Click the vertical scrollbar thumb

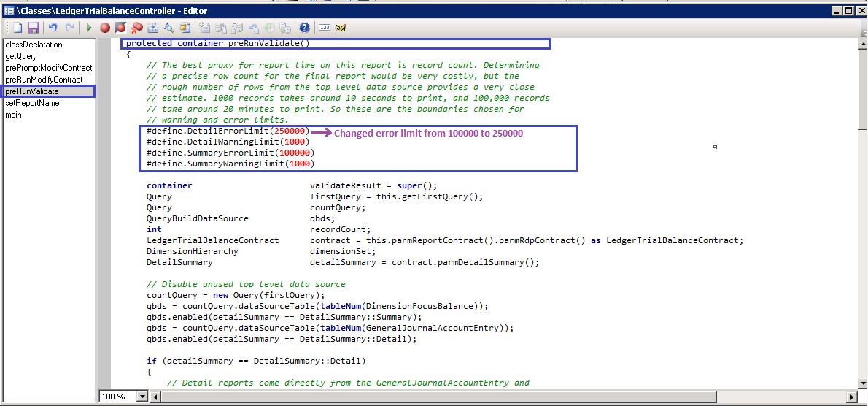pos(862,91)
